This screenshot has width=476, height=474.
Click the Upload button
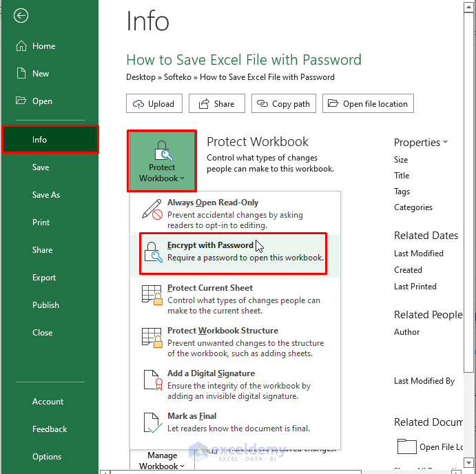(154, 103)
